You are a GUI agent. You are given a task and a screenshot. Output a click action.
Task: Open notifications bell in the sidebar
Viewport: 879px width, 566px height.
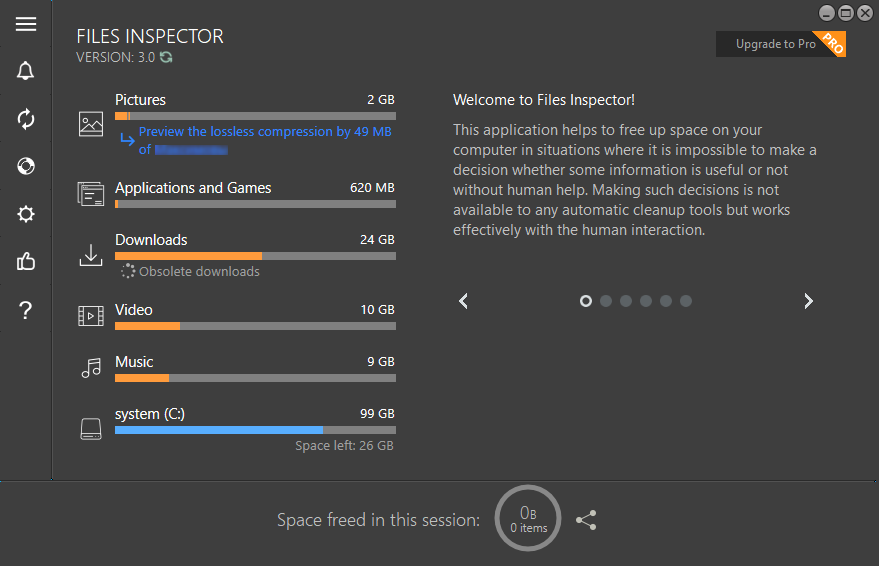tap(26, 71)
